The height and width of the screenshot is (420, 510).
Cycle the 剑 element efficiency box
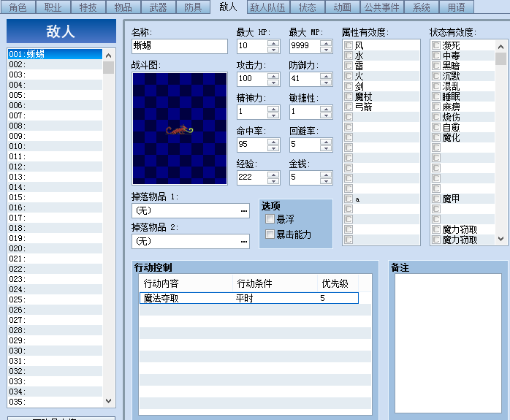[349, 86]
